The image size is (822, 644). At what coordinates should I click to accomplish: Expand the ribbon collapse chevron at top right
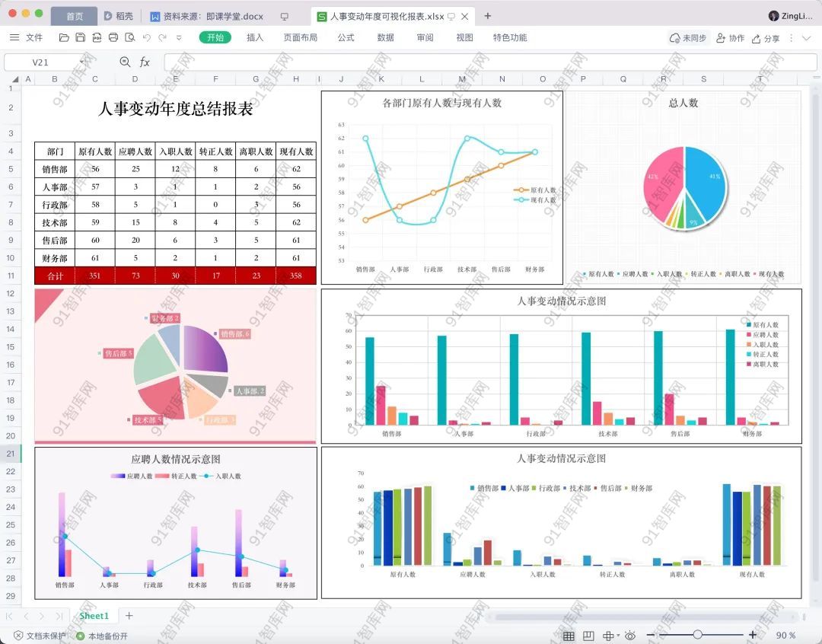(x=807, y=38)
